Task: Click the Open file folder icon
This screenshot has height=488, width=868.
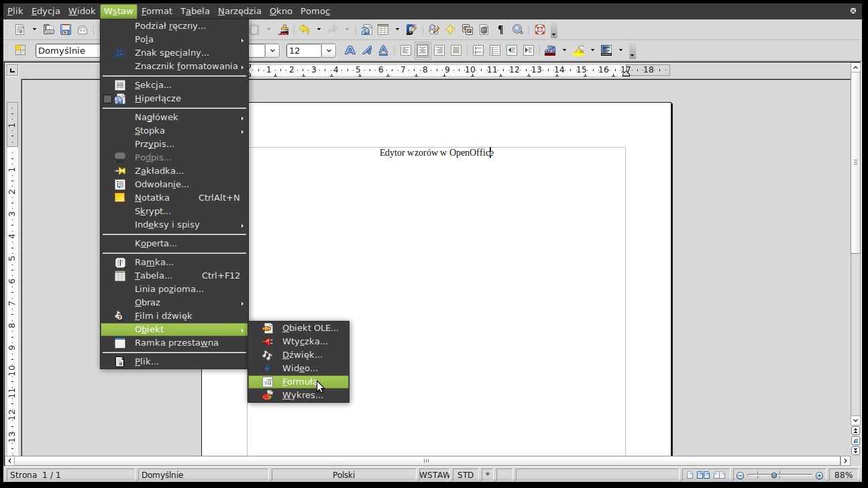Action: point(48,30)
